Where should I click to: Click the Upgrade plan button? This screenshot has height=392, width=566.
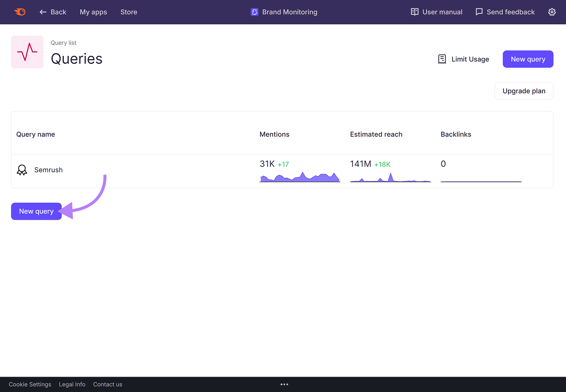pos(524,91)
